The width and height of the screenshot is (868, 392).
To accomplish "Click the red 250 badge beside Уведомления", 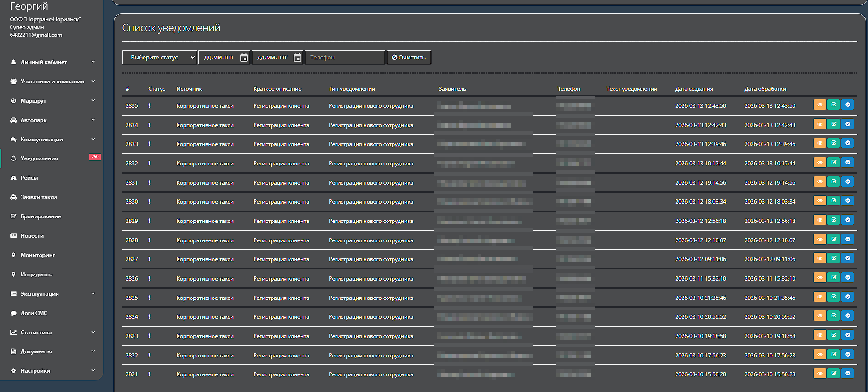I will point(95,157).
